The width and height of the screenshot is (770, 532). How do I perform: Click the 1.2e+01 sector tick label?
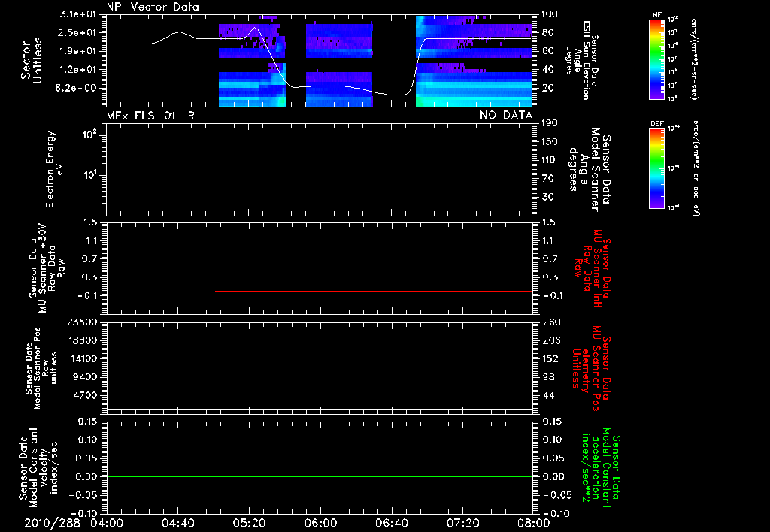78,70
